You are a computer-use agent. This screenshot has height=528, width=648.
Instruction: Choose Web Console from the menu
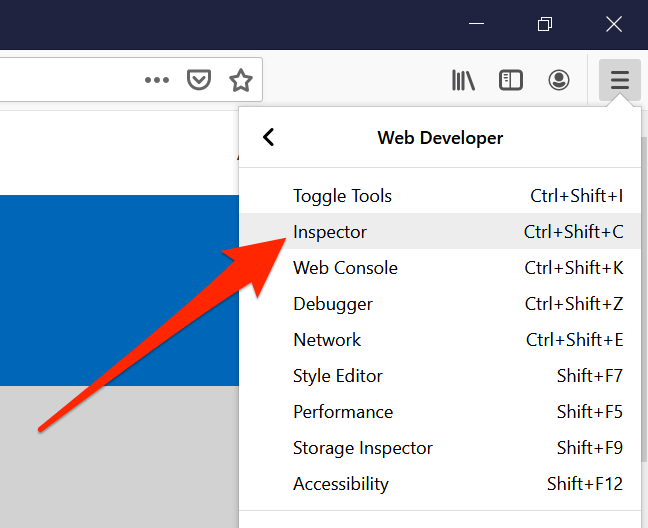[345, 268]
